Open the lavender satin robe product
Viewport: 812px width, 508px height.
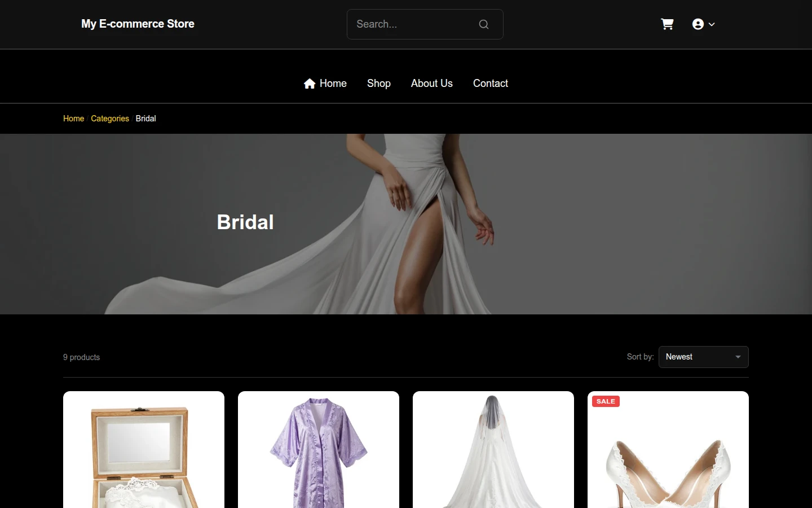(319, 450)
